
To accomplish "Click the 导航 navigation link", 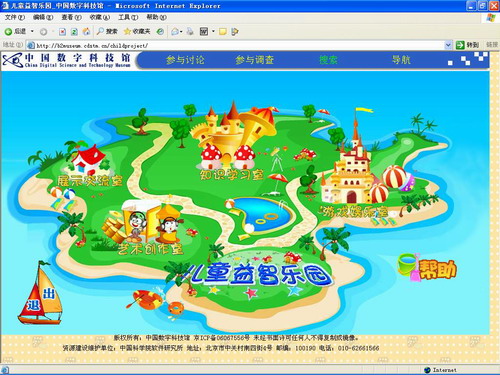I will click(401, 60).
